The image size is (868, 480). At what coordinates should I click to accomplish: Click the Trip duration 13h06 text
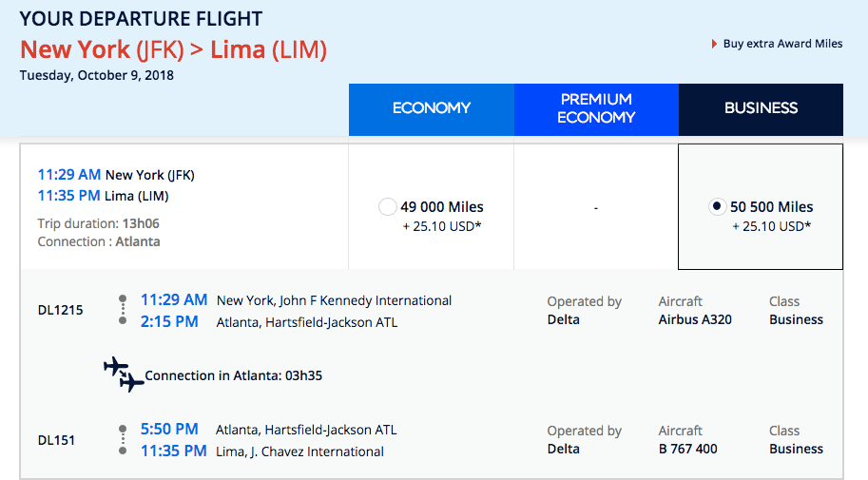(x=98, y=223)
